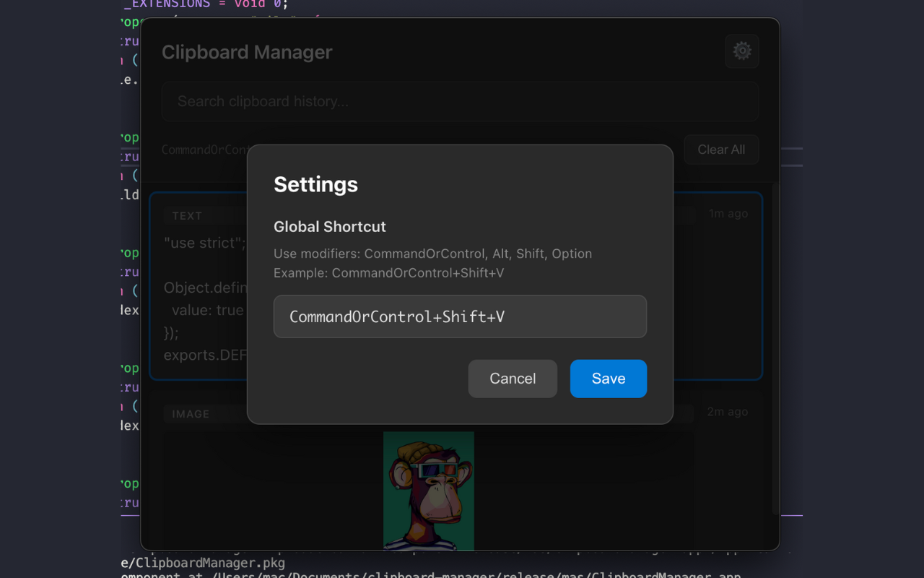Click the Global Shortcut section label

329,226
